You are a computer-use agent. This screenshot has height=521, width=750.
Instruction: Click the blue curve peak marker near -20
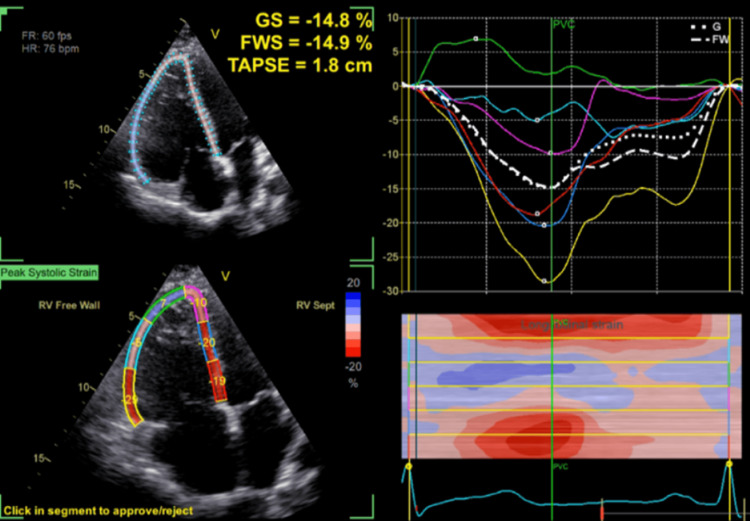point(544,225)
